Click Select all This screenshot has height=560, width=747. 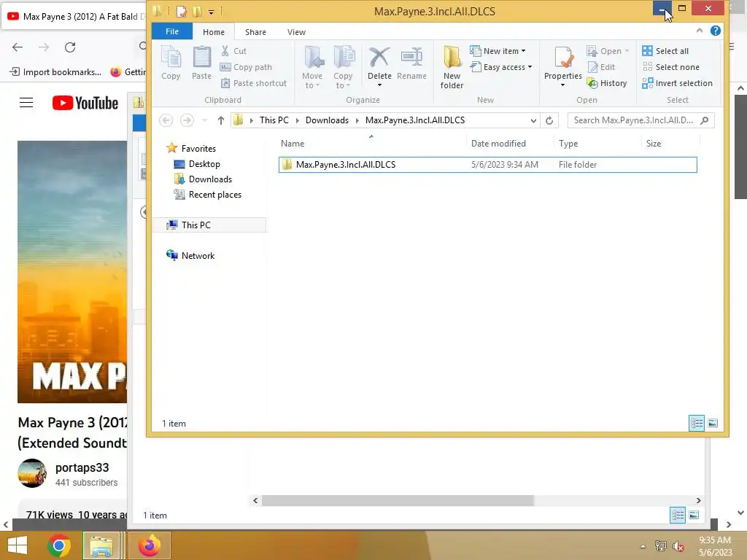[665, 51]
